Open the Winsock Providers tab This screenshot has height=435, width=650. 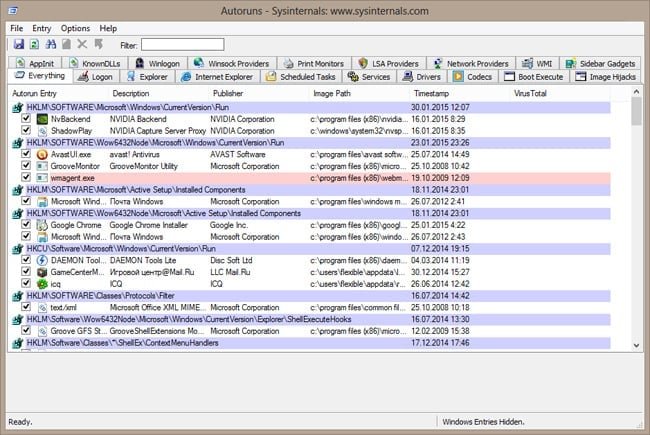coord(232,63)
